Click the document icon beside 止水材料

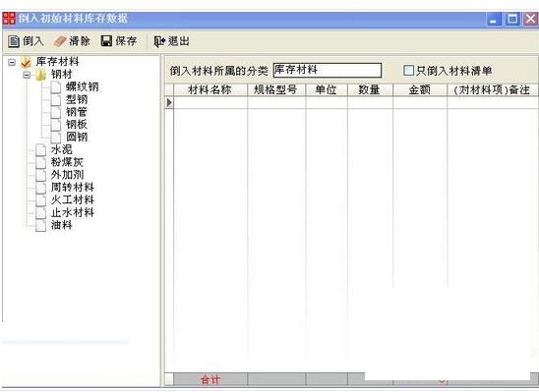click(41, 212)
